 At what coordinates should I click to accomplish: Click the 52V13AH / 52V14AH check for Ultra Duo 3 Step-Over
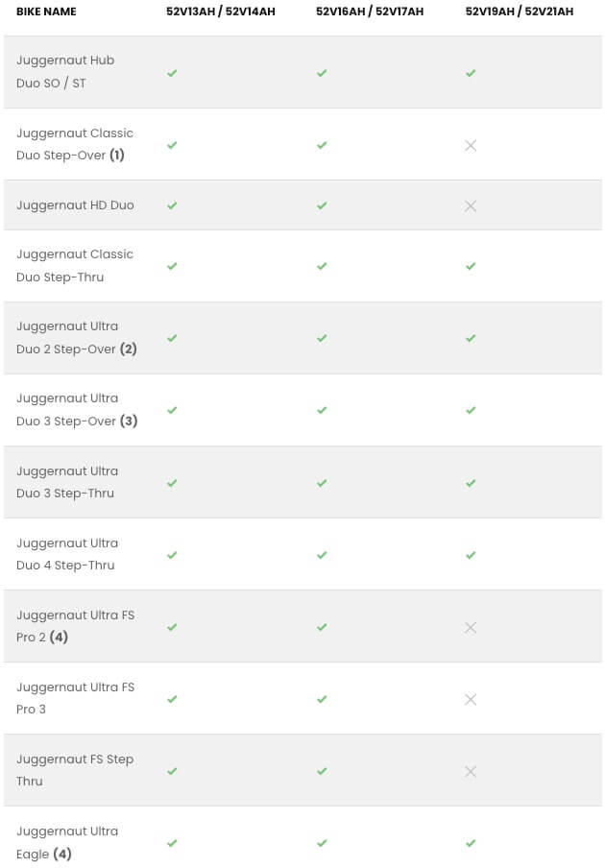(172, 410)
